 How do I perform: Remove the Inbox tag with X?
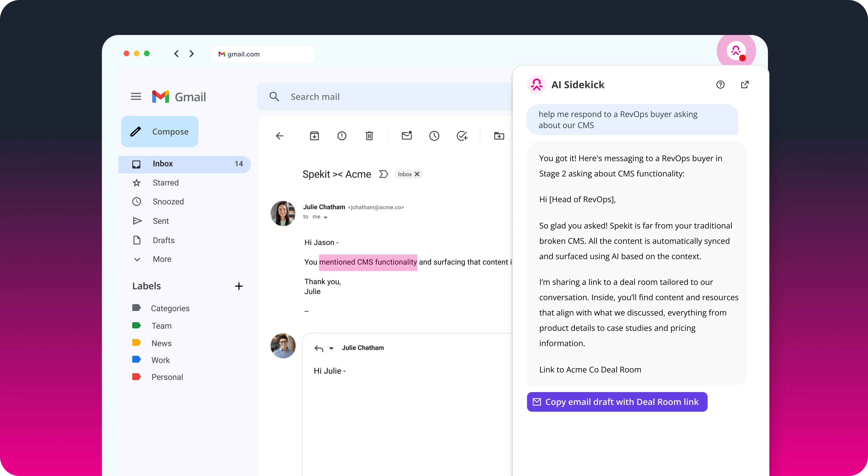tap(417, 174)
